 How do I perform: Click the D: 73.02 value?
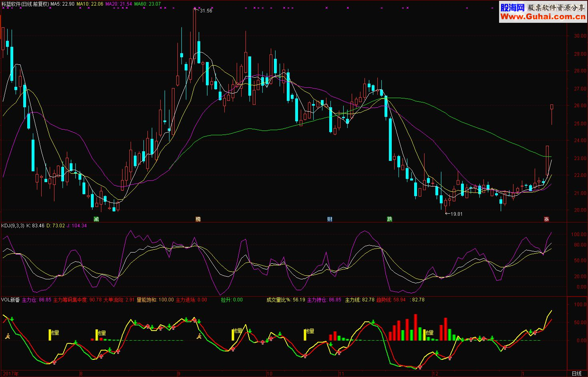[56, 226]
